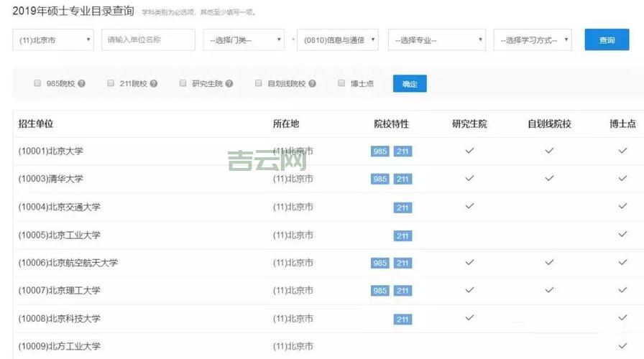644x359 pixels.
Task: Click the 985 badge in the 北京理工大学 row
Action: click(x=380, y=291)
